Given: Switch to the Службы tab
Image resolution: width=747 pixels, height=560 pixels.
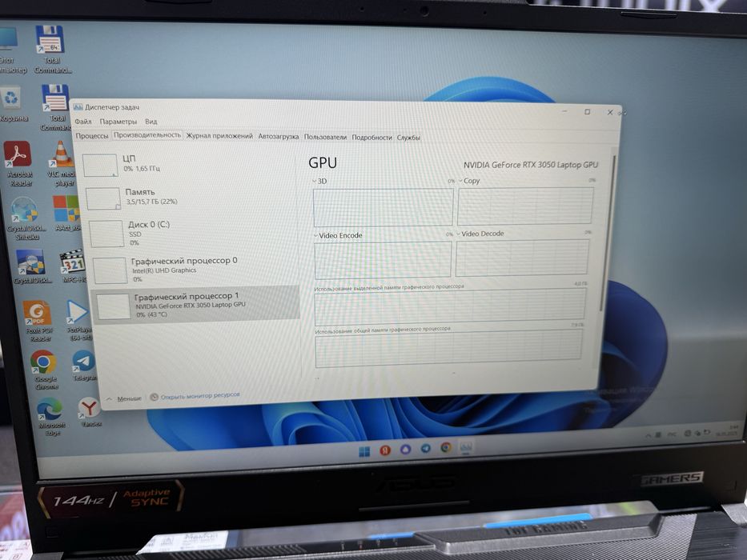Looking at the screenshot, I should 408,138.
